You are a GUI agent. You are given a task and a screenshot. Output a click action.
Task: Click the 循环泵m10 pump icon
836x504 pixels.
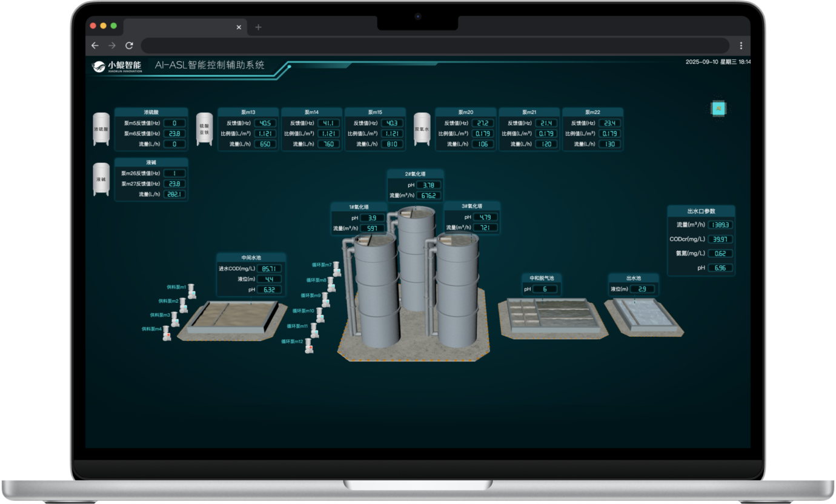(x=319, y=314)
